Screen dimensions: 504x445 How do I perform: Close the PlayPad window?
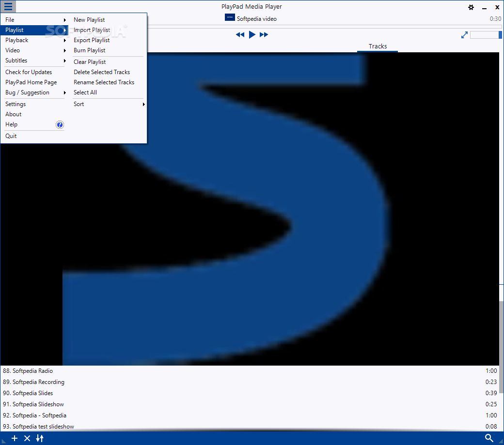[x=497, y=7]
